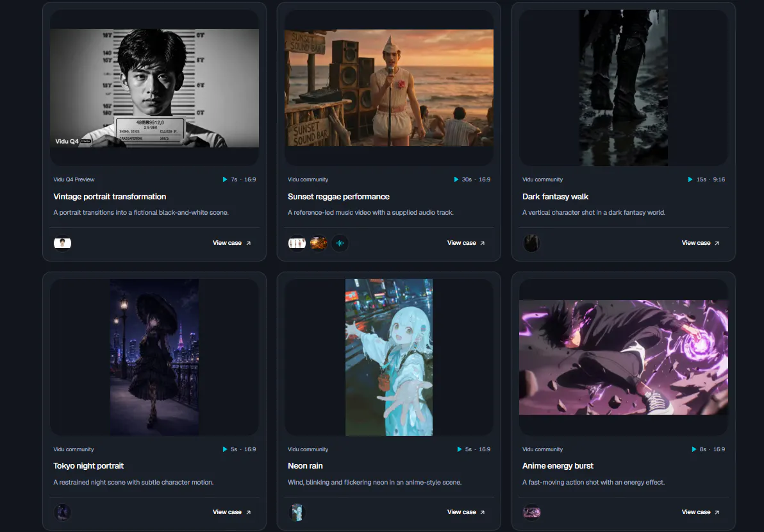Screen dimensions: 764x532
Task: Click the title 'Tokyo night portrait'
Action: click(x=88, y=466)
